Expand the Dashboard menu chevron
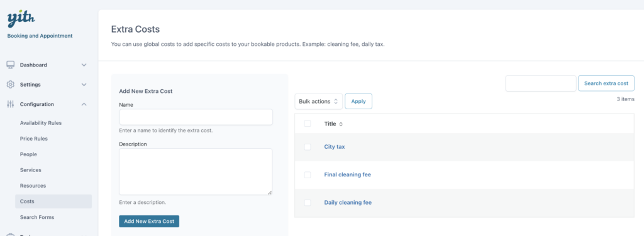Image resolution: width=644 pixels, height=236 pixels. point(84,65)
